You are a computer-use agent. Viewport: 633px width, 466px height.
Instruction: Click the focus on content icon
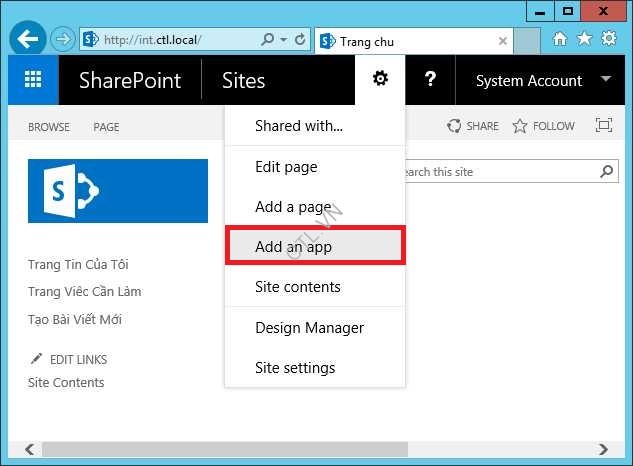point(603,126)
